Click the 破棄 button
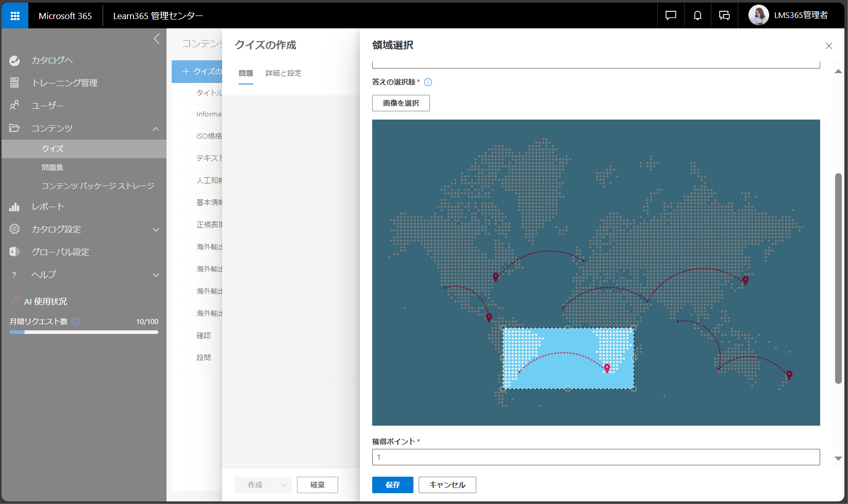848x504 pixels. 318,485
